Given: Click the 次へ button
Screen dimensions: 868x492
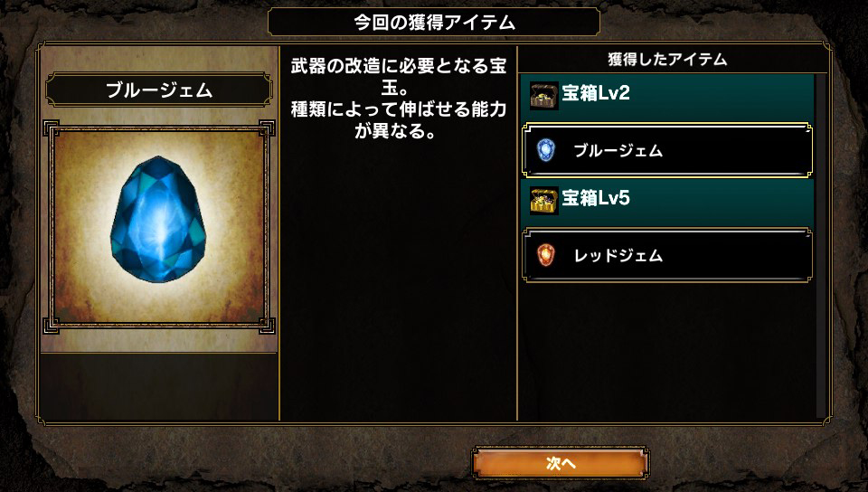Looking at the screenshot, I should point(561,463).
